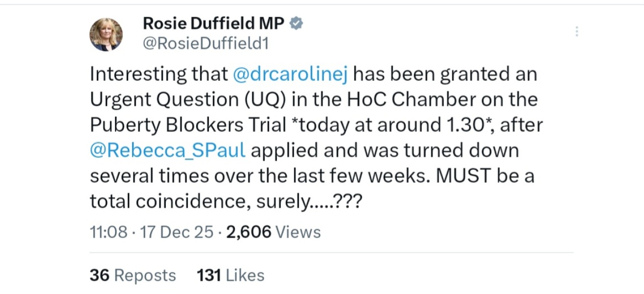The image size is (644, 294).
Task: Show the 36 Reposts list
Action: pos(133,275)
